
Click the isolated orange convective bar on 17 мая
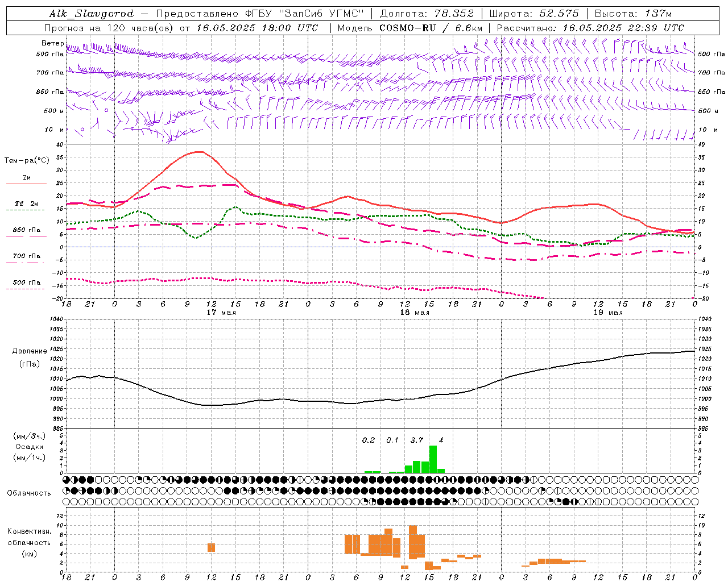[211, 547]
